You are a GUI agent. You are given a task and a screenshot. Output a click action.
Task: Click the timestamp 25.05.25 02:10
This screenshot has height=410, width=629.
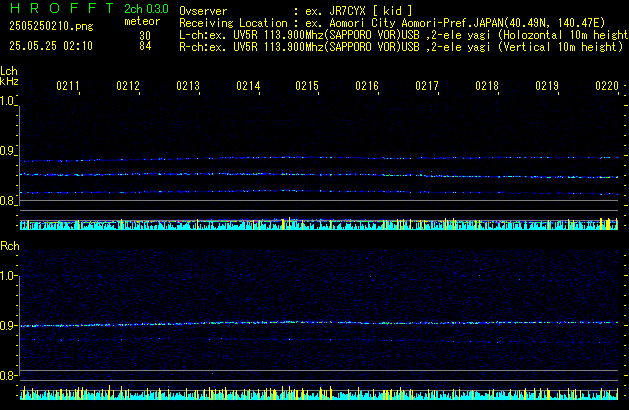pyautogui.click(x=51, y=46)
